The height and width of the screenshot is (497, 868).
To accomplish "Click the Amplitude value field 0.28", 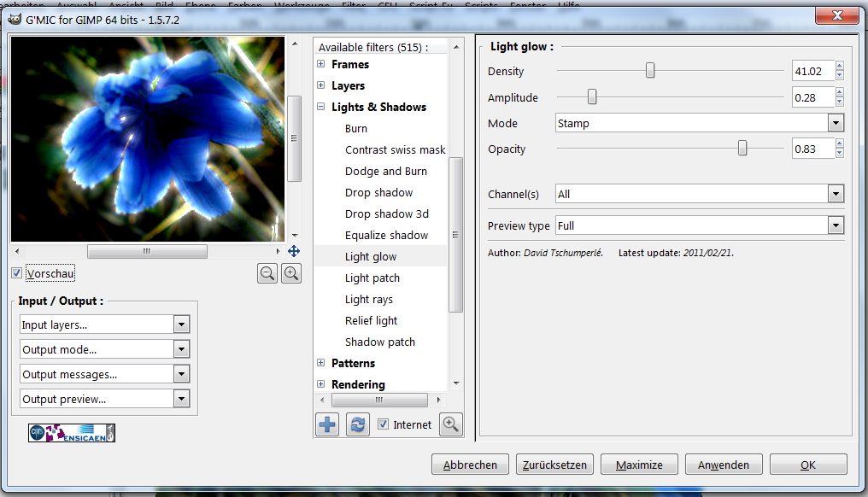I will (x=812, y=97).
